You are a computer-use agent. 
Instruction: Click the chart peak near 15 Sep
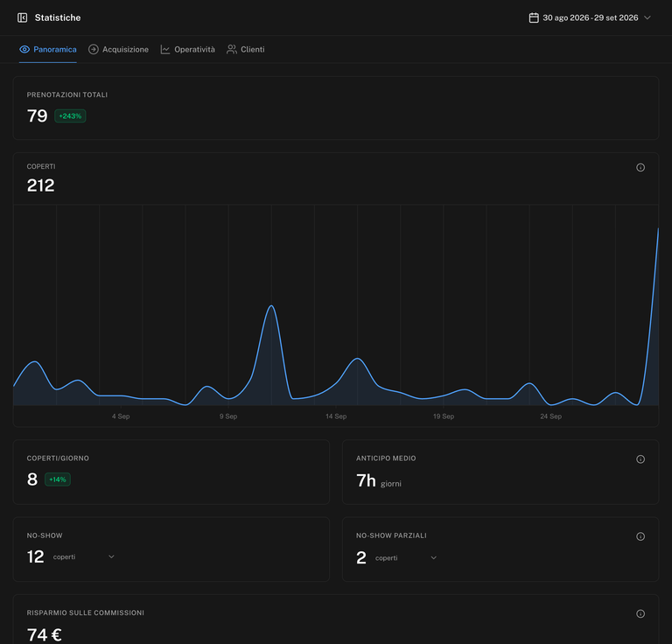pyautogui.click(x=357, y=359)
